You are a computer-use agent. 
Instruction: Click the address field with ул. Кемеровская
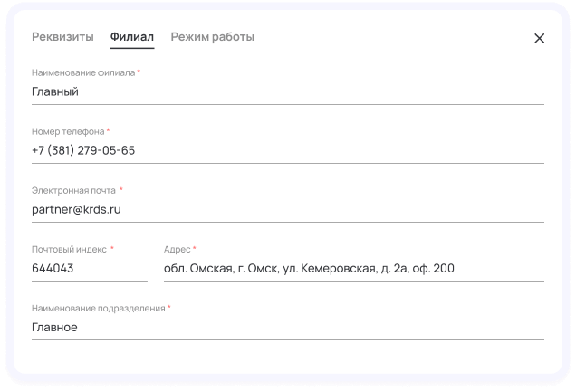pyautogui.click(x=353, y=268)
